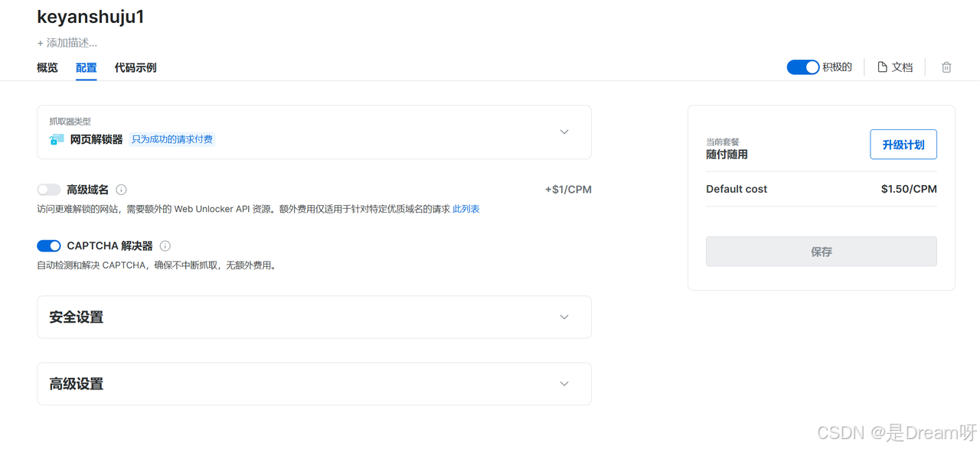Open the 抓取器类型 dropdown chevron
980x449 pixels.
(x=564, y=132)
